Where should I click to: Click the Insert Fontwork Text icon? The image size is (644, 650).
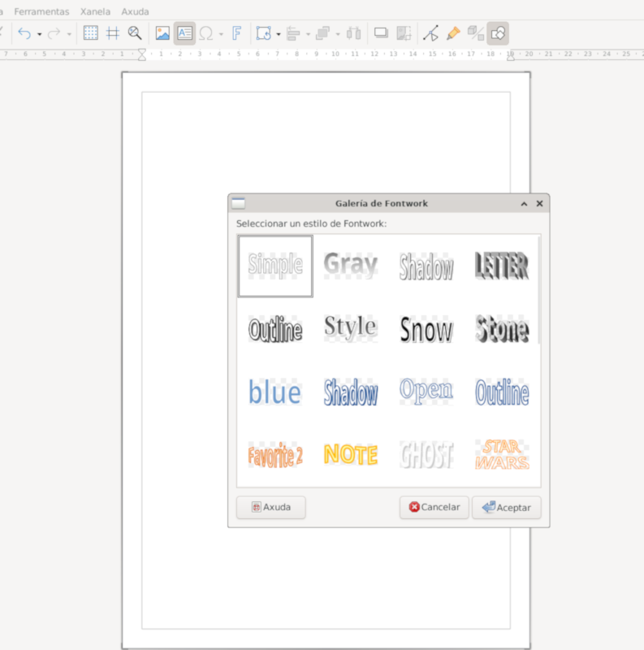[x=236, y=33]
